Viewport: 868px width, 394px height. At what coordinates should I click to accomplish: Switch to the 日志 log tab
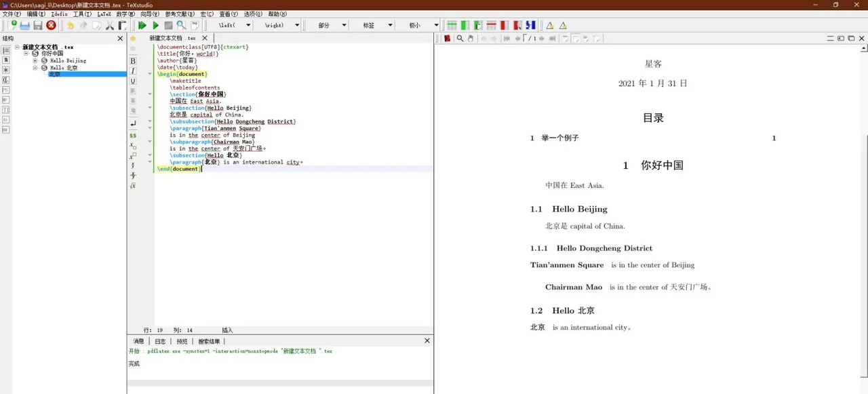click(160, 341)
